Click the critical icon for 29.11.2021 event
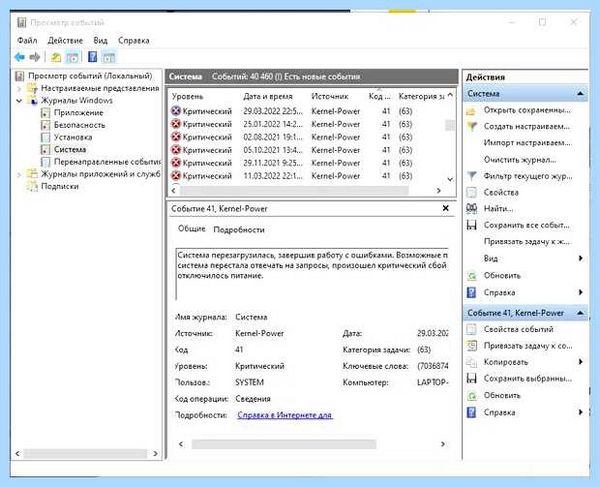 point(176,163)
